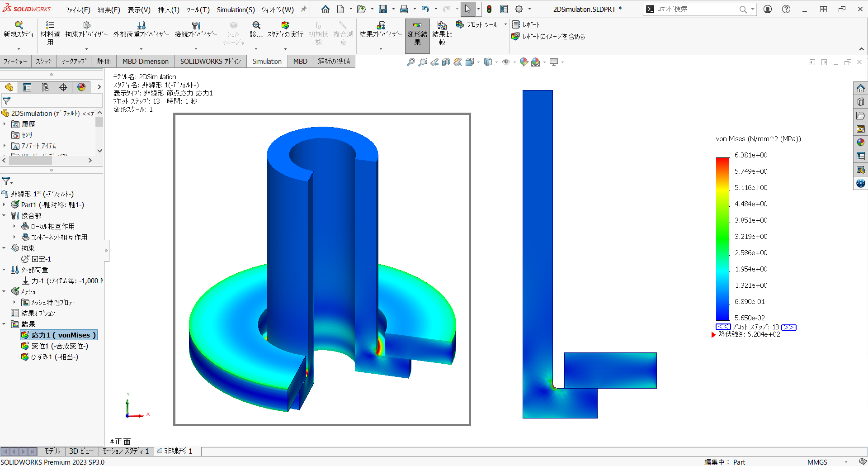Click the Section View icon
This screenshot has height=466, width=868.
(x=446, y=62)
